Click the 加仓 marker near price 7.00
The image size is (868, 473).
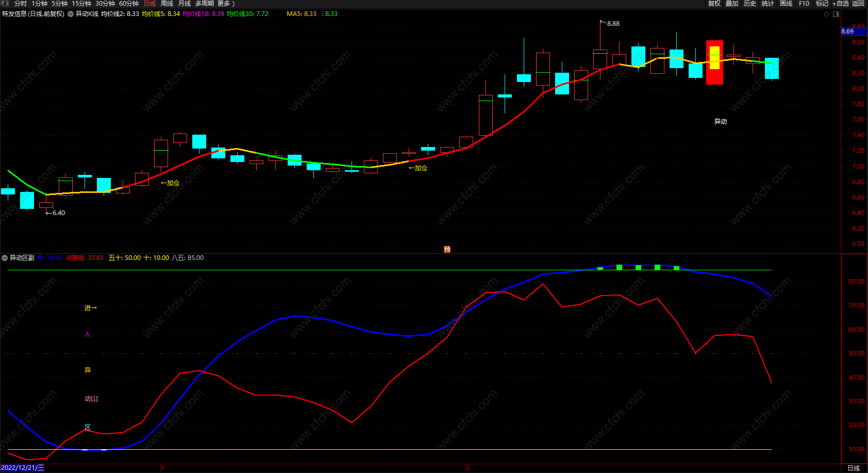point(418,168)
